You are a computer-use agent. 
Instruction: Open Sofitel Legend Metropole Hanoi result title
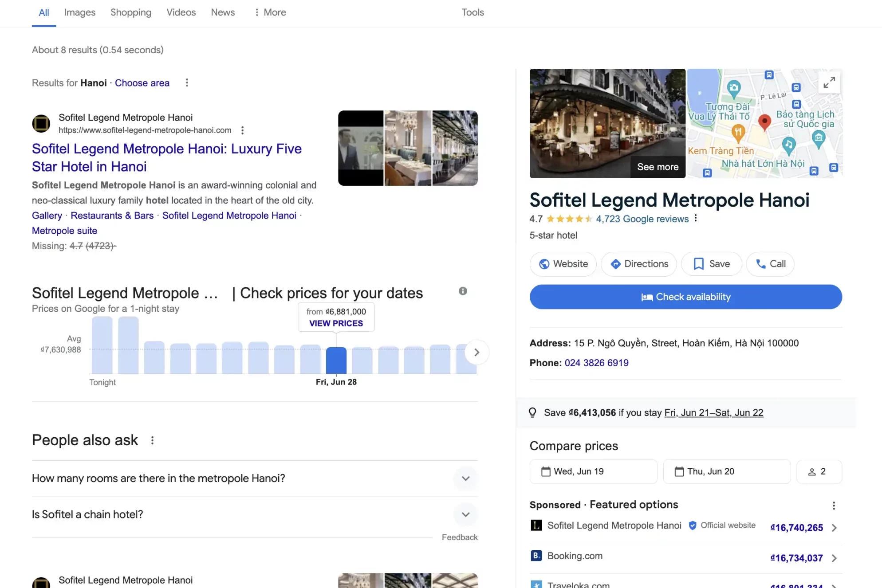coord(167,157)
